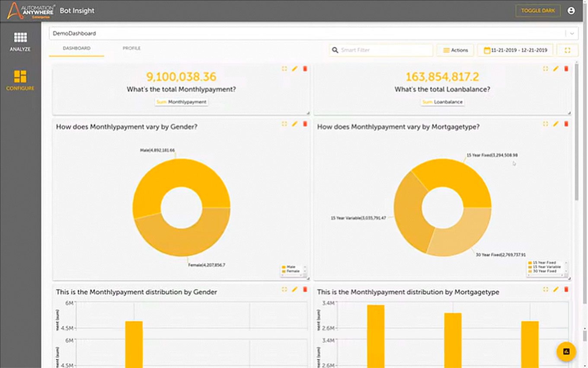This screenshot has width=588, height=368.
Task: Open the Actions menu
Action: pyautogui.click(x=455, y=50)
